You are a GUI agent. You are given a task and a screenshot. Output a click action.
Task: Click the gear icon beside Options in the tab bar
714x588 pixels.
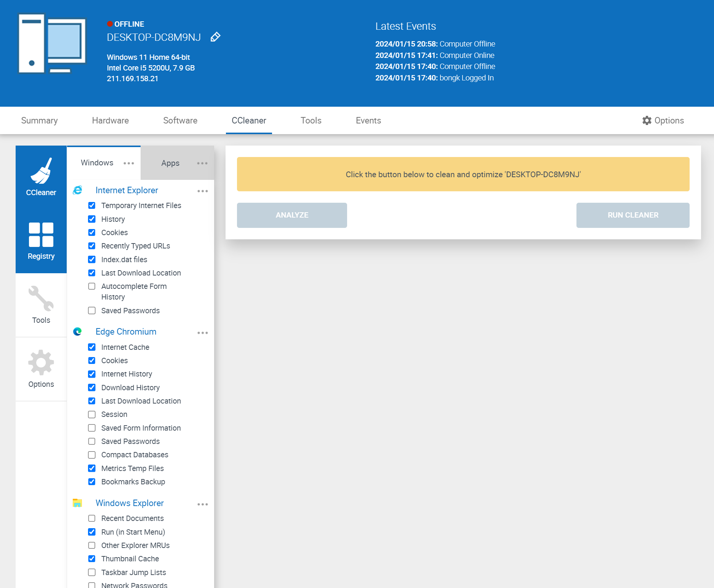(x=647, y=120)
